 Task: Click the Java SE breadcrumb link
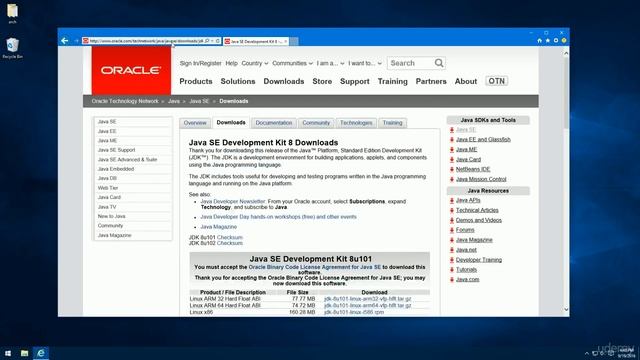[199, 101]
